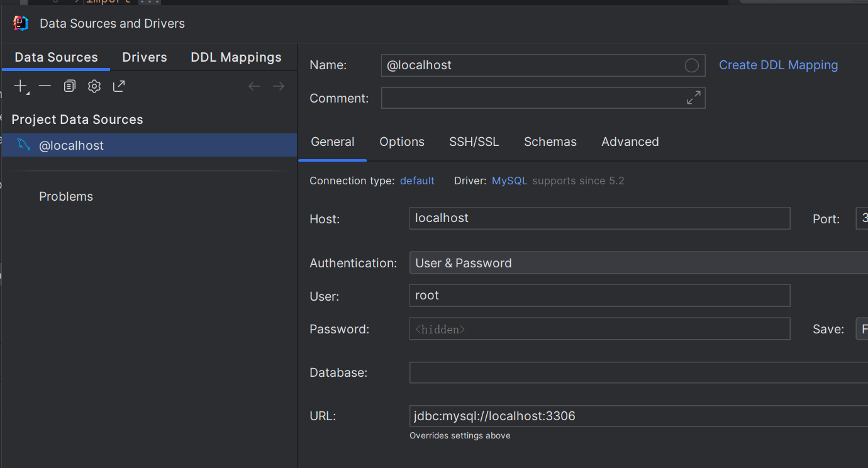Screen dimensions: 868x468
Task: Select @localhost in Project Data Sources
Action: [x=71, y=145]
